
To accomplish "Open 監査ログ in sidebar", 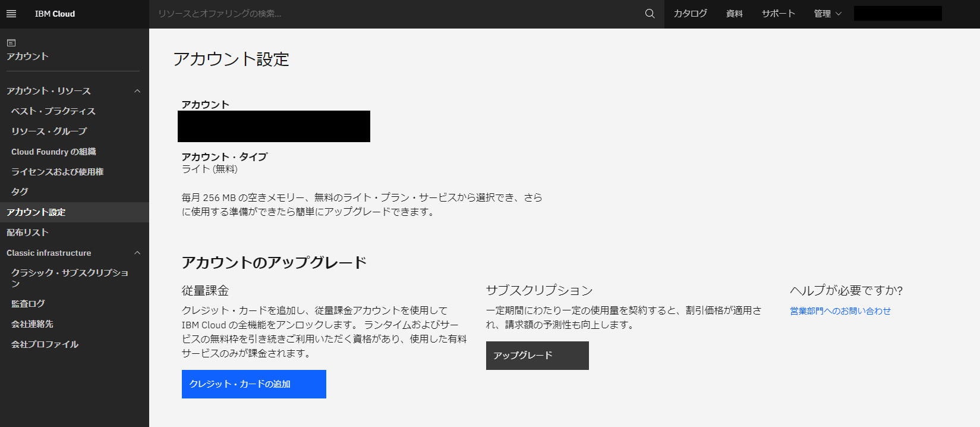I will (x=28, y=304).
